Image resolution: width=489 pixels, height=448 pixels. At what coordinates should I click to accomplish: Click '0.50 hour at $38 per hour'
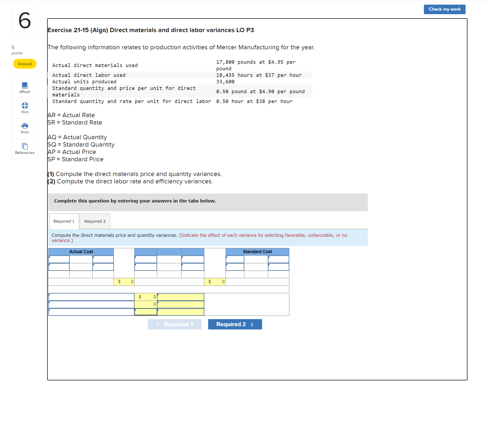pos(254,101)
